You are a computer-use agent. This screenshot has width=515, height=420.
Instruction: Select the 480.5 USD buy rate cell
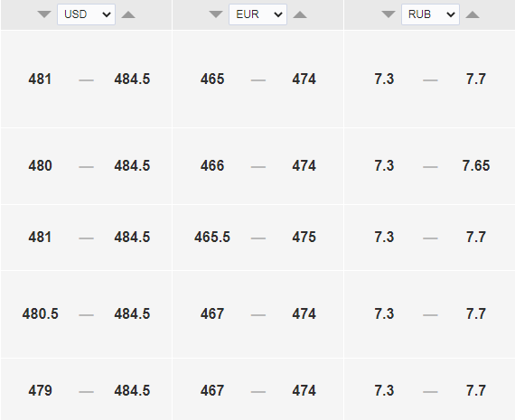(40, 314)
